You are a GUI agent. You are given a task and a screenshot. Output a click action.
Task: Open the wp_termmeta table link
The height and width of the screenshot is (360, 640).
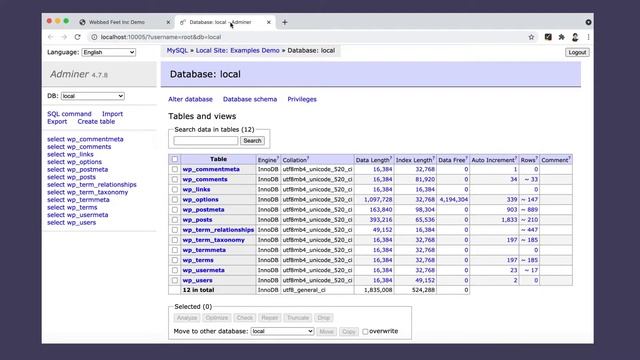204,250
